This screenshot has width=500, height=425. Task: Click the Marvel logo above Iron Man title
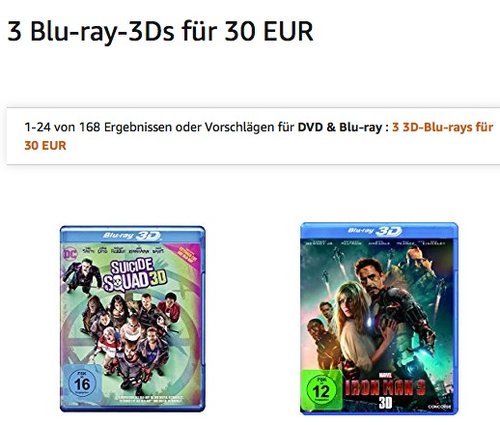385,375
